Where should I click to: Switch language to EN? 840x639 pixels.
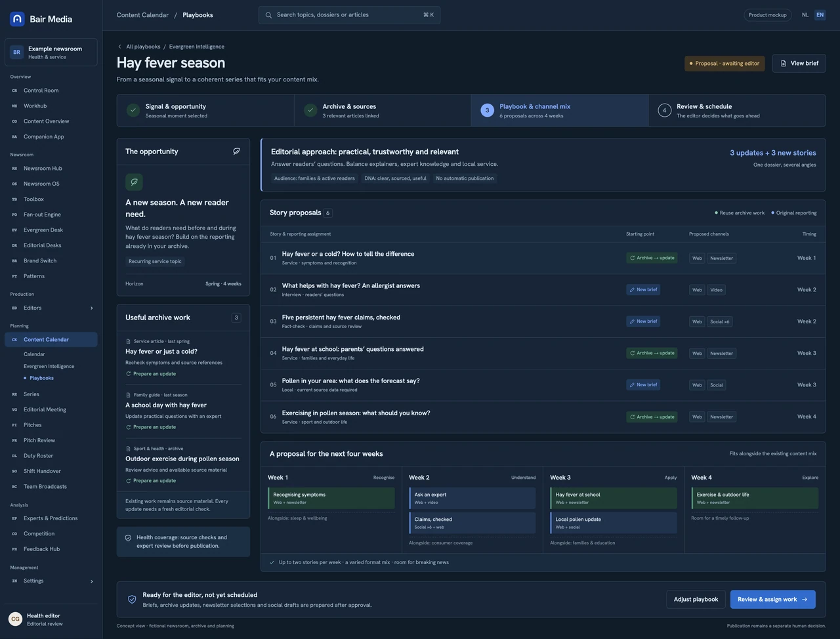pyautogui.click(x=820, y=15)
